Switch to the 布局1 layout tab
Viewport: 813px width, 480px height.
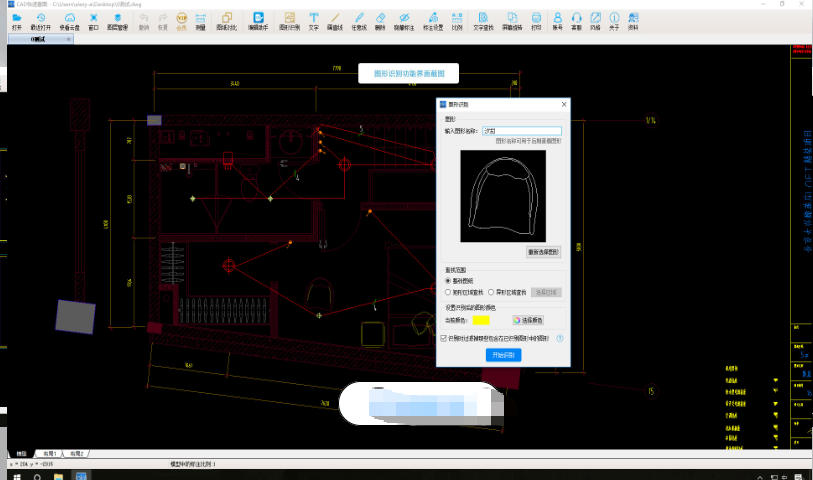point(49,454)
